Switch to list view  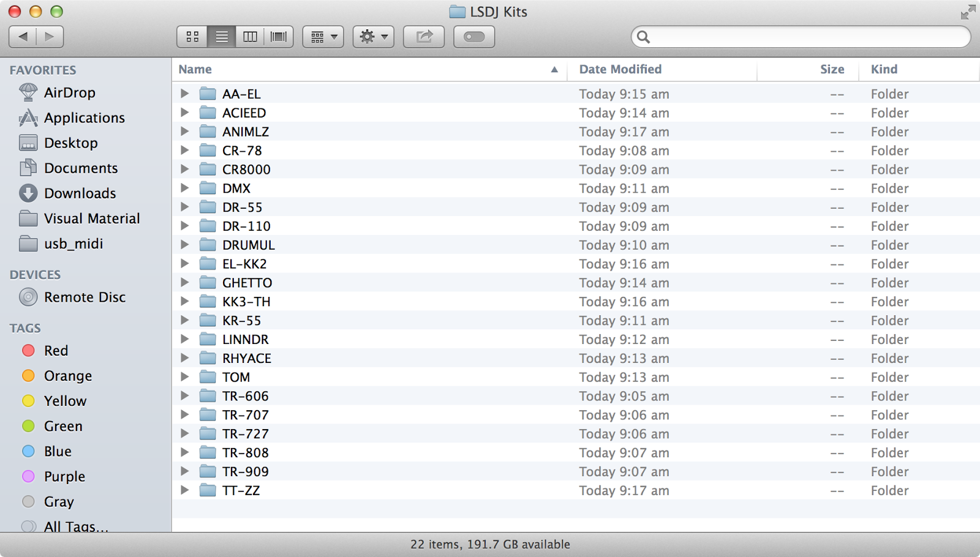[x=222, y=37]
